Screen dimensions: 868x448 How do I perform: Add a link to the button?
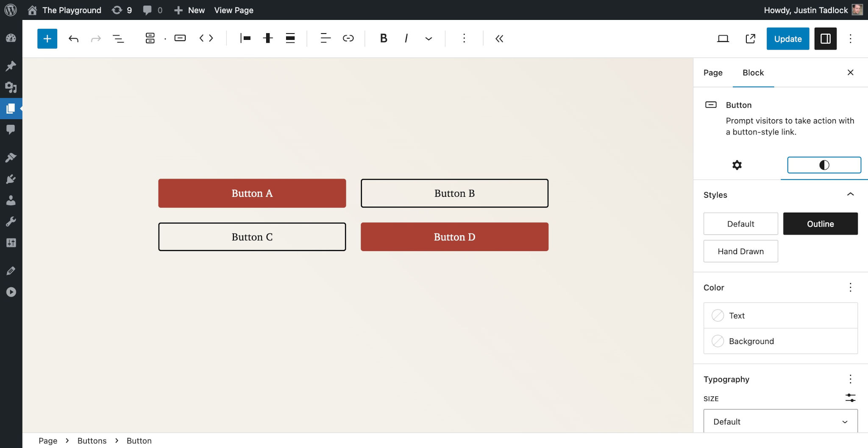(x=348, y=38)
